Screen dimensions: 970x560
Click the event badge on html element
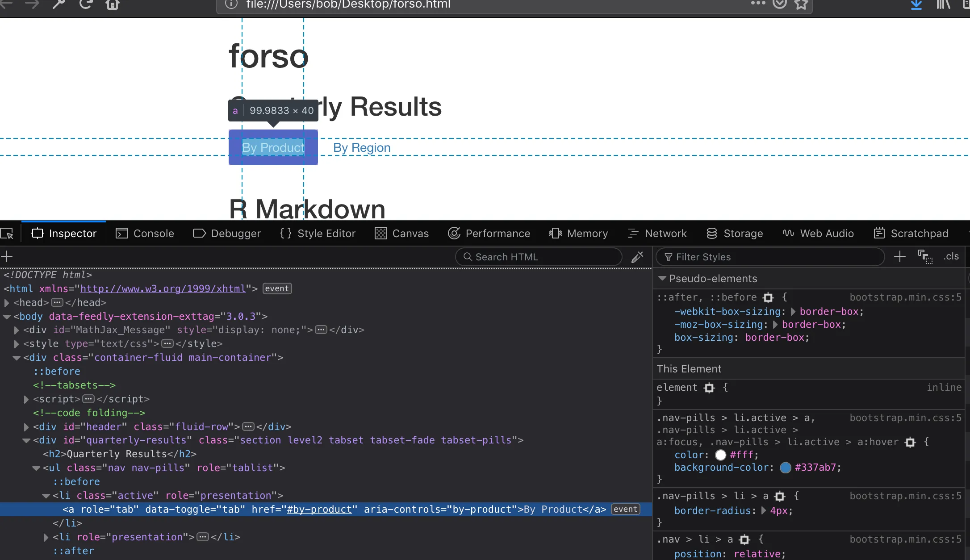277,288
